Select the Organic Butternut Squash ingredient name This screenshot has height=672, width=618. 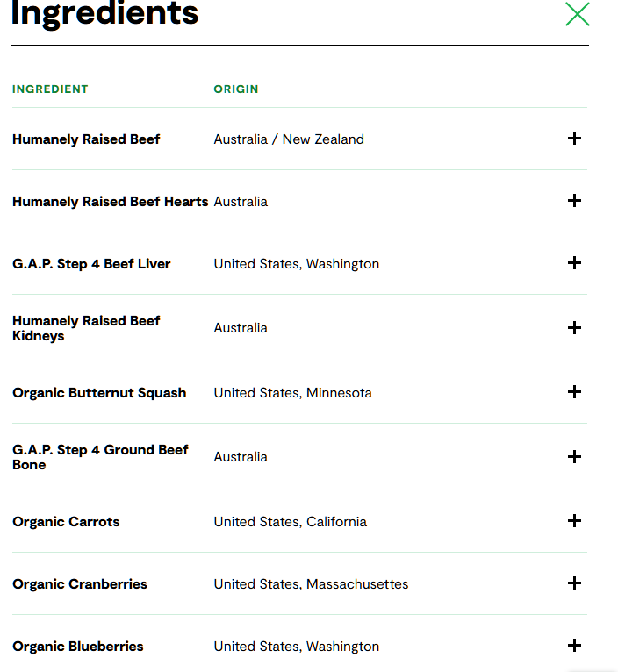click(99, 393)
